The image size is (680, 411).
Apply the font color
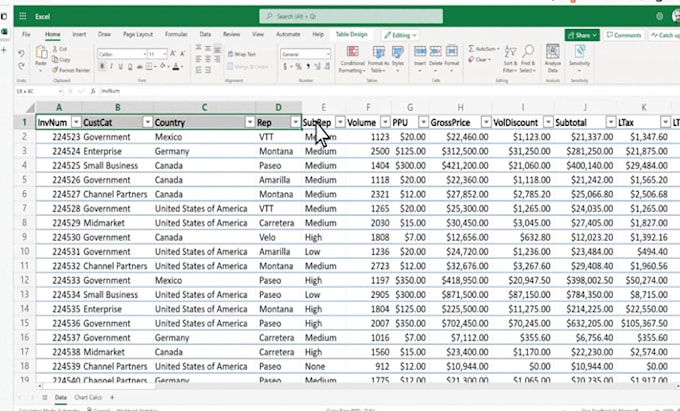tap(176, 66)
